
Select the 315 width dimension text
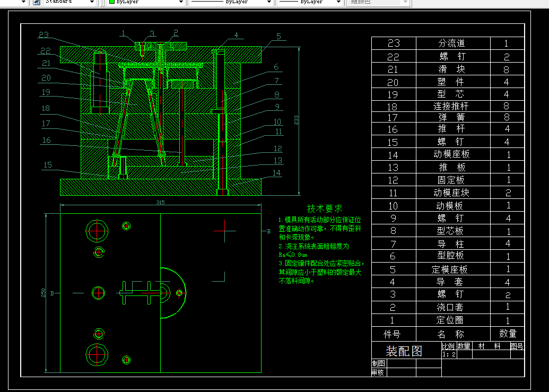tap(160, 202)
